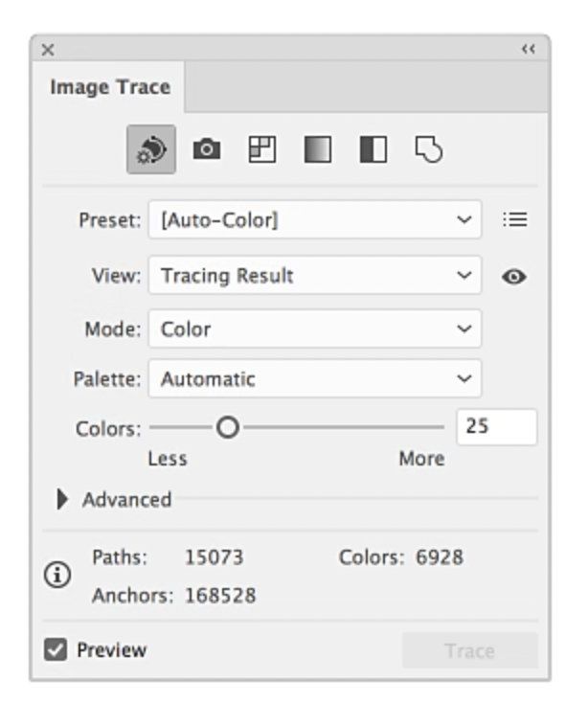Viewport: 588px width, 703px height.
Task: Click the More label under the slider
Action: point(421,459)
